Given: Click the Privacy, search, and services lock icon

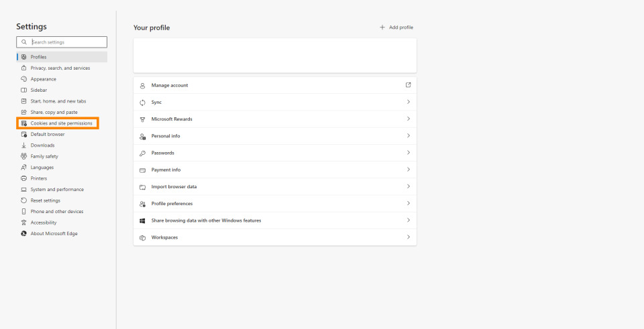Looking at the screenshot, I should coord(24,68).
